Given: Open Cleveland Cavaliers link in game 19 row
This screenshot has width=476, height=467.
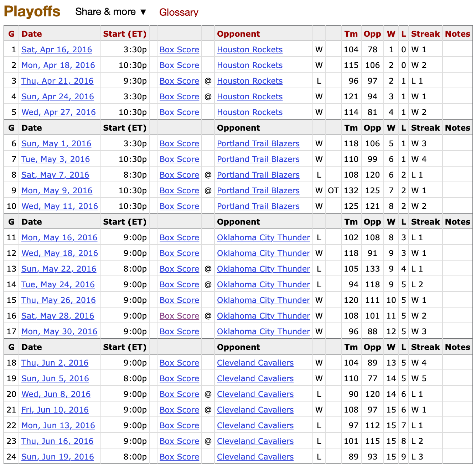Looking at the screenshot, I should tap(255, 378).
